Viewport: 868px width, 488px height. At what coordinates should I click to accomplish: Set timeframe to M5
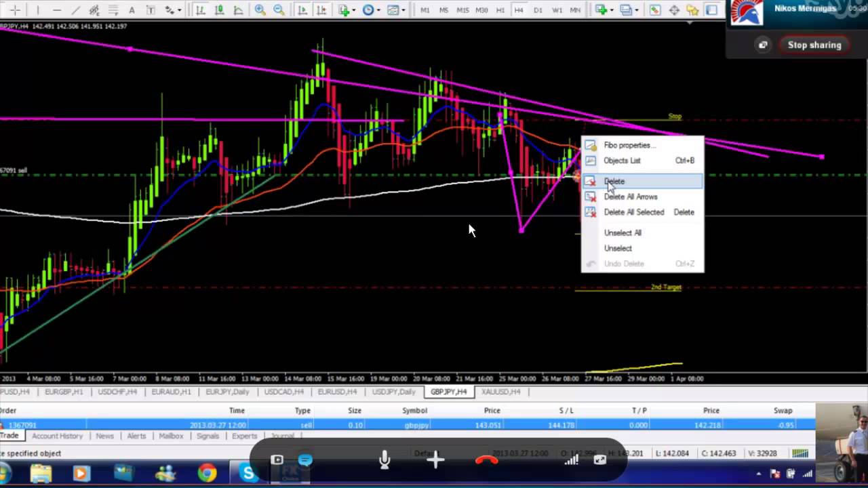coord(443,10)
